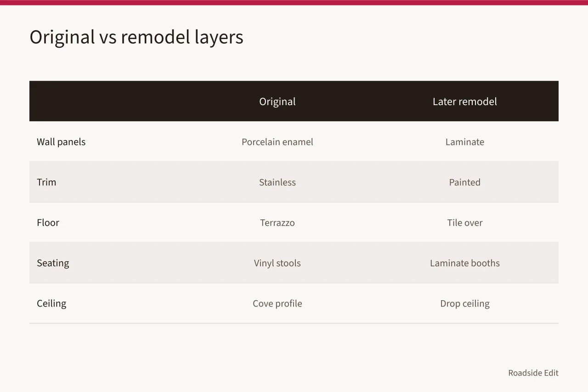The height and width of the screenshot is (392, 588).
Task: Click the 'Painted' cell
Action: (x=465, y=182)
